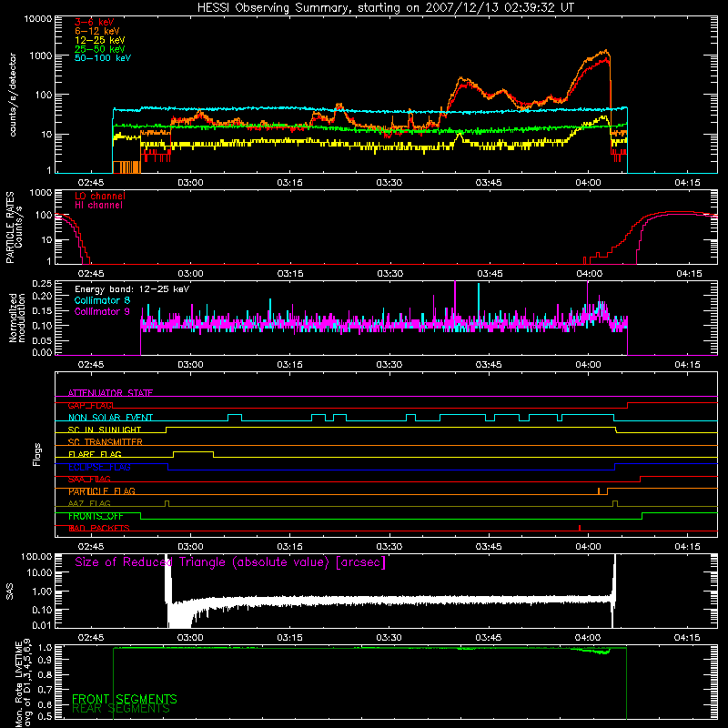Click the SC_IN_SUNLIGHT flag label
The width and height of the screenshot is (728, 728).
(105, 430)
